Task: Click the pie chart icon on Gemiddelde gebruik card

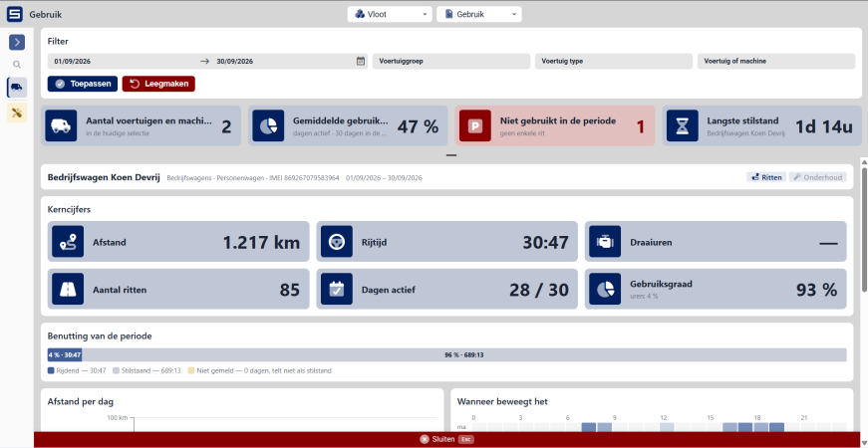Action: click(268, 126)
